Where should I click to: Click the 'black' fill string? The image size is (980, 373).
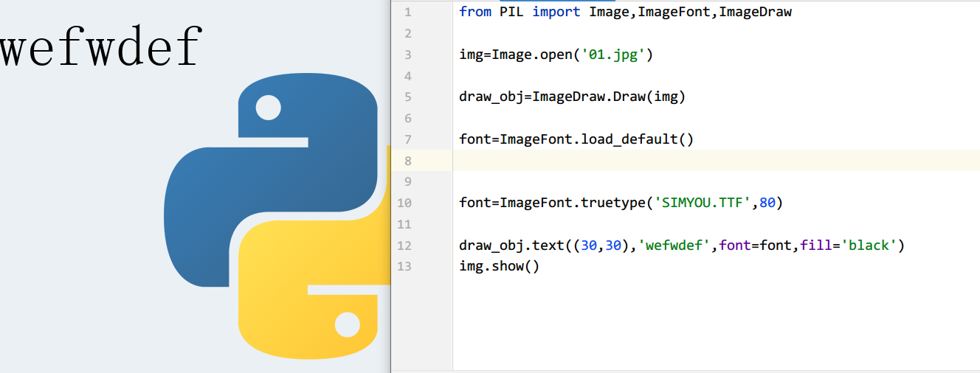pyautogui.click(x=869, y=245)
